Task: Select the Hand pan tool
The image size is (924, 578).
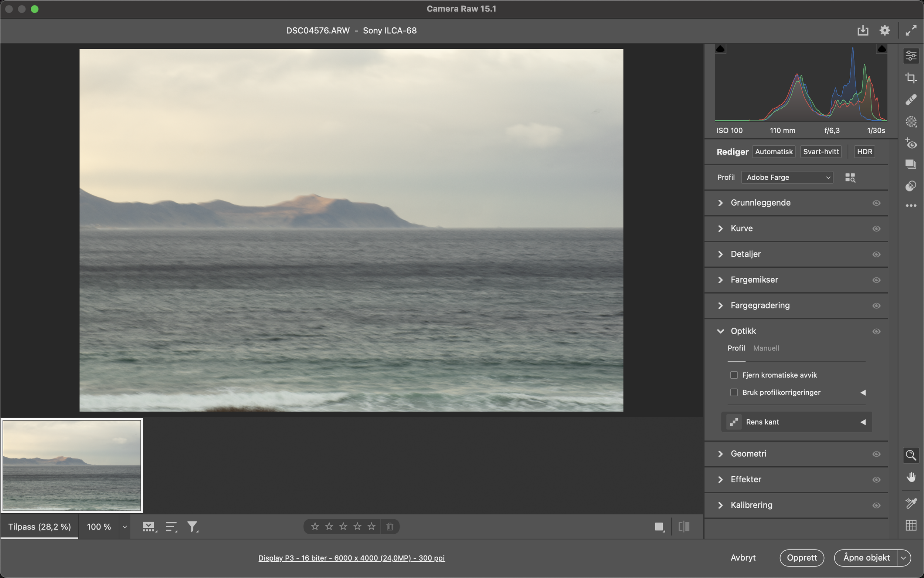Action: [x=911, y=477]
